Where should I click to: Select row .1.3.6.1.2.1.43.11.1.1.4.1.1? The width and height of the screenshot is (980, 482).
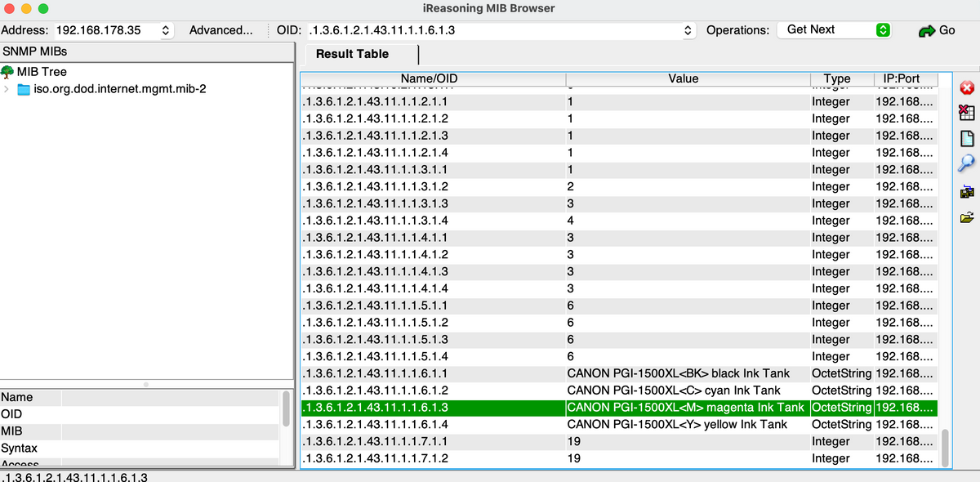click(619, 238)
